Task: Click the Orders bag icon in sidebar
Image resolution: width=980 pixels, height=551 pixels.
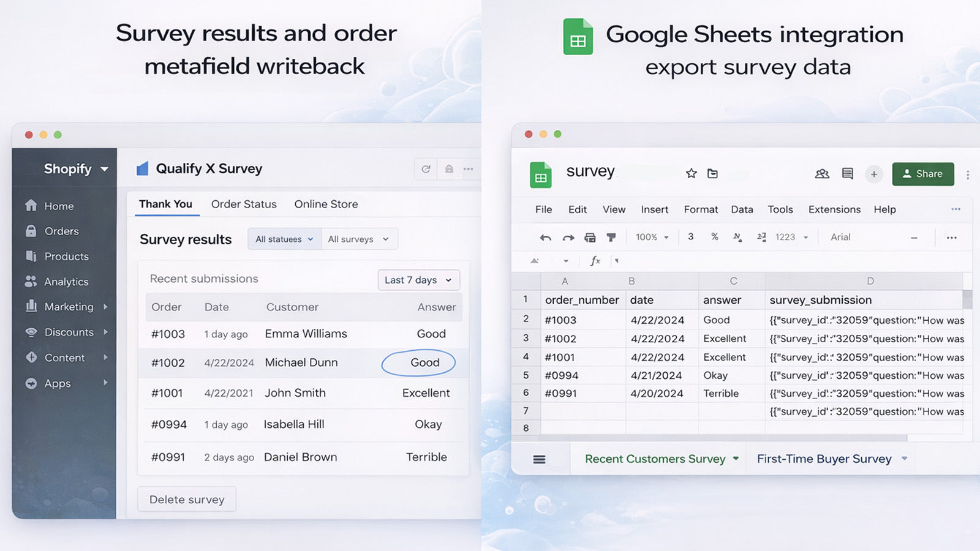Action: pyautogui.click(x=31, y=231)
